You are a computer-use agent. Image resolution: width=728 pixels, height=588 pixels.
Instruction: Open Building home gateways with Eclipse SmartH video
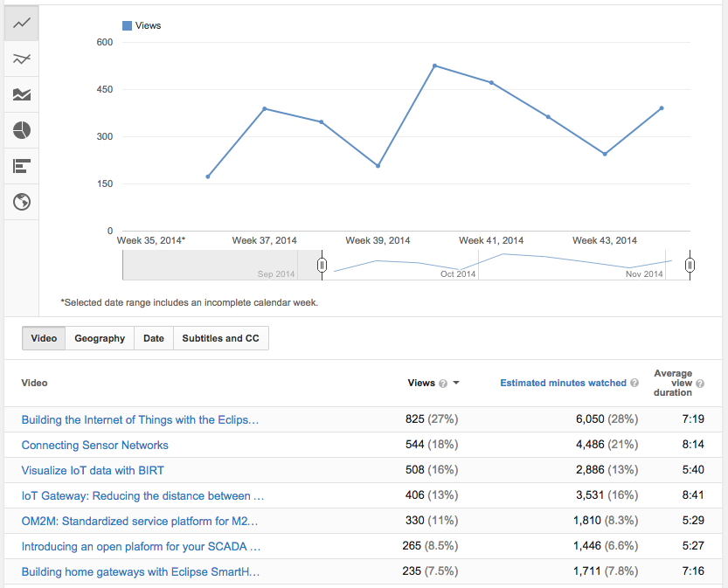pos(140,571)
